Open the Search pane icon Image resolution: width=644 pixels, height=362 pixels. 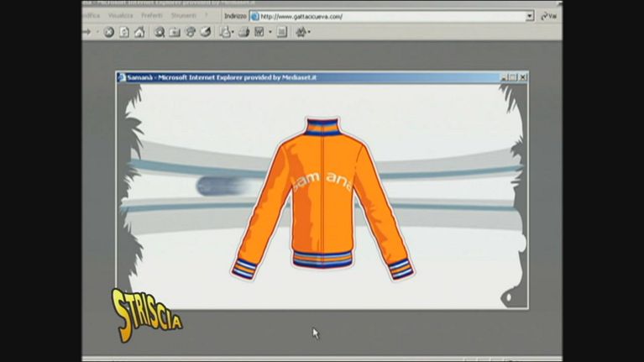coord(160,33)
